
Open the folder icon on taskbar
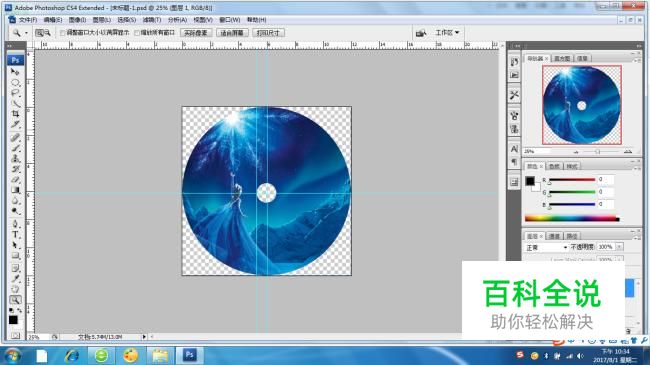[160, 355]
